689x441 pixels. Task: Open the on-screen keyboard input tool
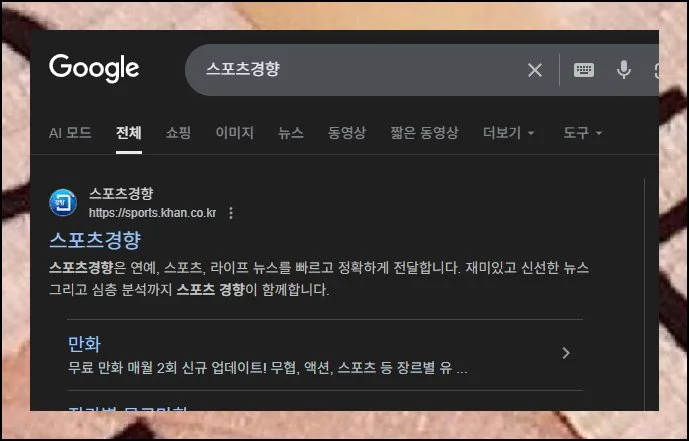(x=584, y=70)
